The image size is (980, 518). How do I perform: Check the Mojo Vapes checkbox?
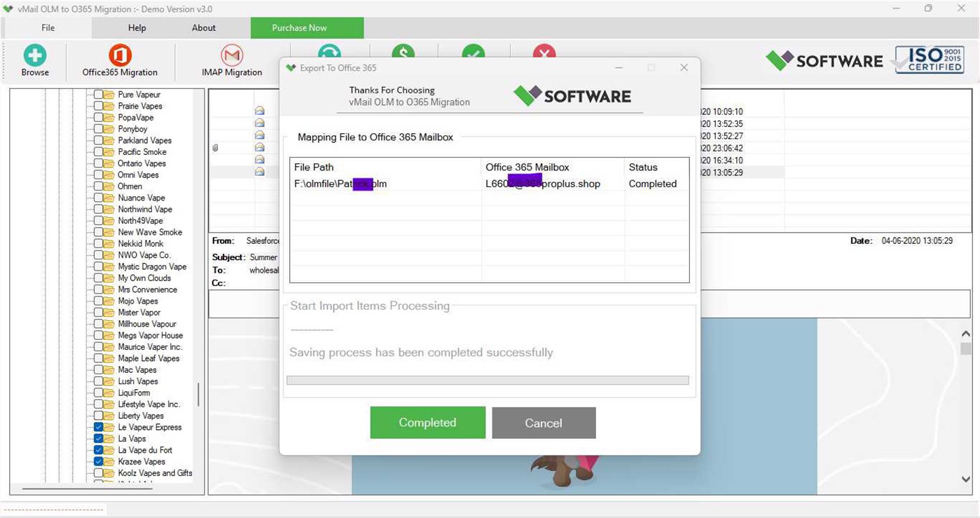99,301
